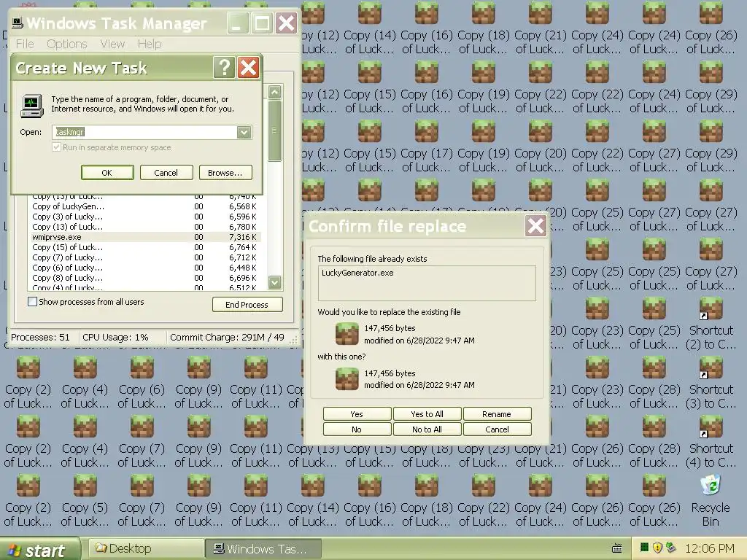The image size is (747, 560).
Task: Select the Copy (7) of Lucky... process row
Action: coord(145,257)
